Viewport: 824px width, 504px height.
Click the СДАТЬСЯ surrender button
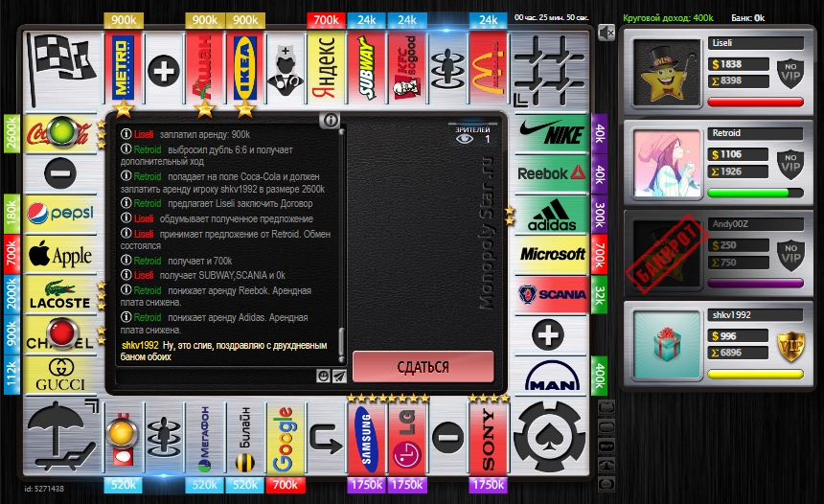pyautogui.click(x=423, y=367)
